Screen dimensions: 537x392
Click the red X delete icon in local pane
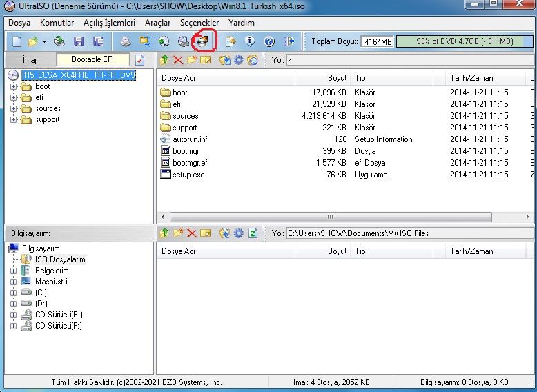tap(192, 233)
